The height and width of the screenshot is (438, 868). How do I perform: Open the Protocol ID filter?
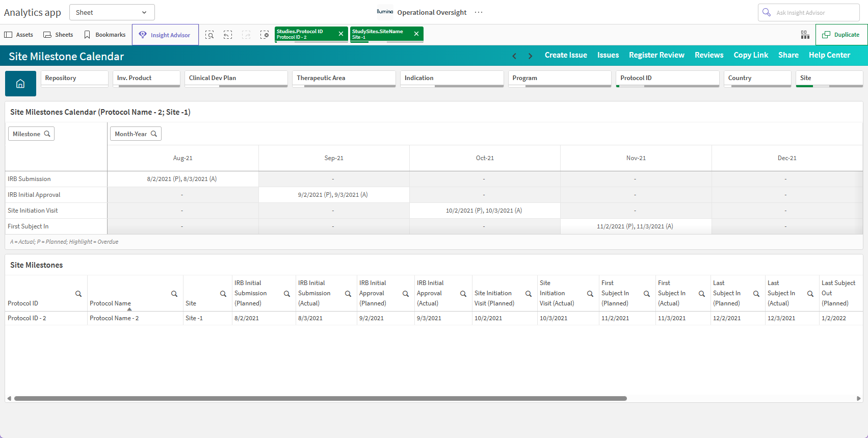click(668, 79)
